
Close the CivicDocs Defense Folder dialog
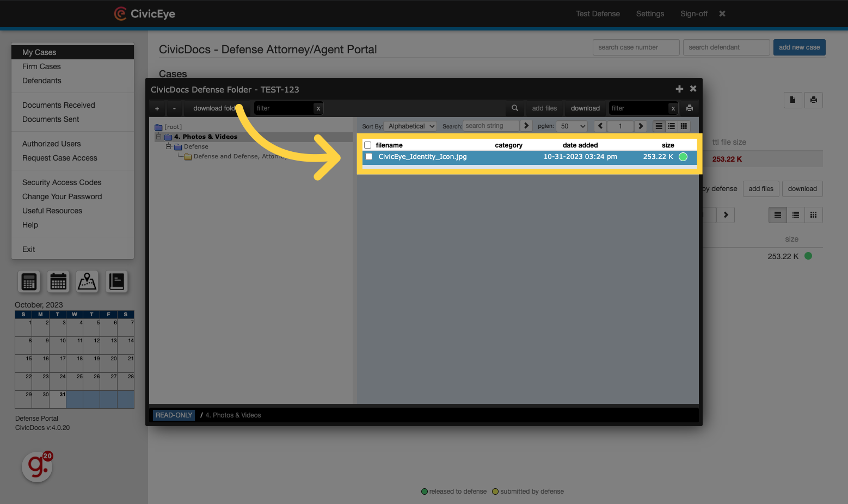[x=693, y=89]
